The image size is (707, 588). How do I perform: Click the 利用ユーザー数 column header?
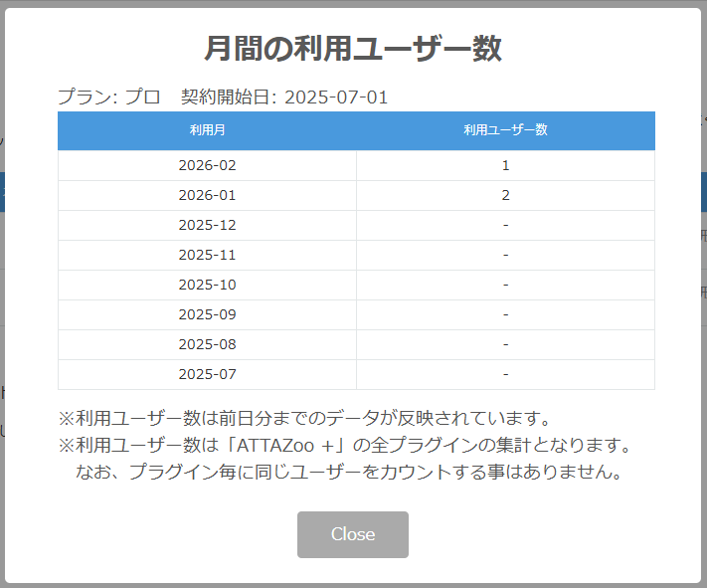click(x=505, y=130)
